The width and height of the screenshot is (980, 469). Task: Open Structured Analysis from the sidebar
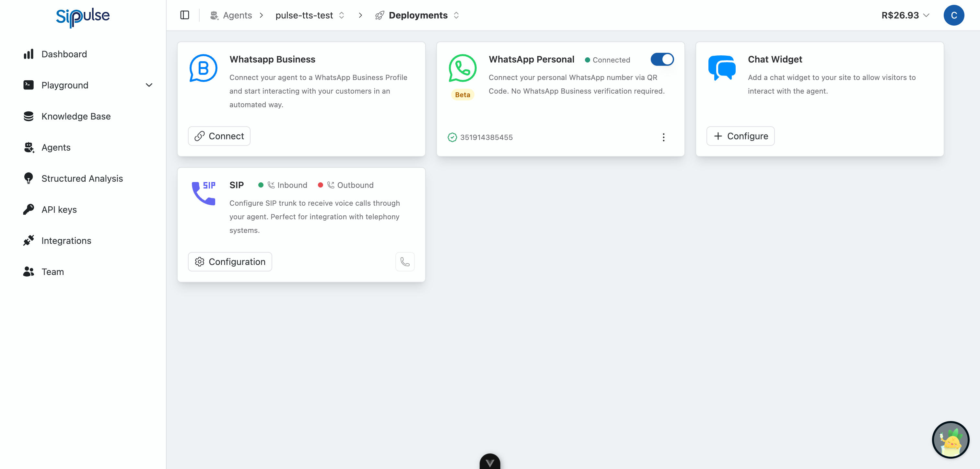(x=82, y=178)
